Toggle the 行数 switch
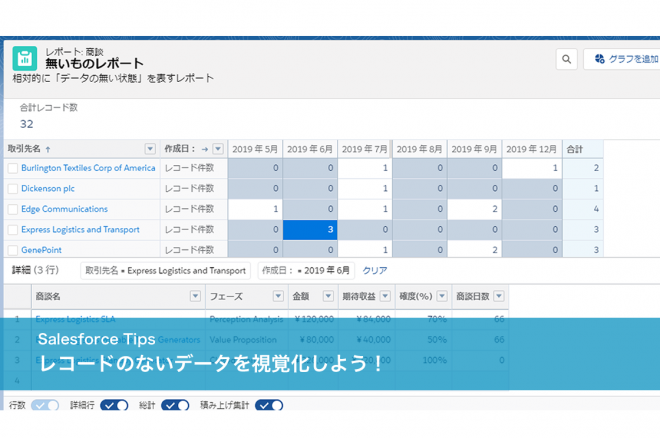The image size is (660, 438). tap(45, 405)
